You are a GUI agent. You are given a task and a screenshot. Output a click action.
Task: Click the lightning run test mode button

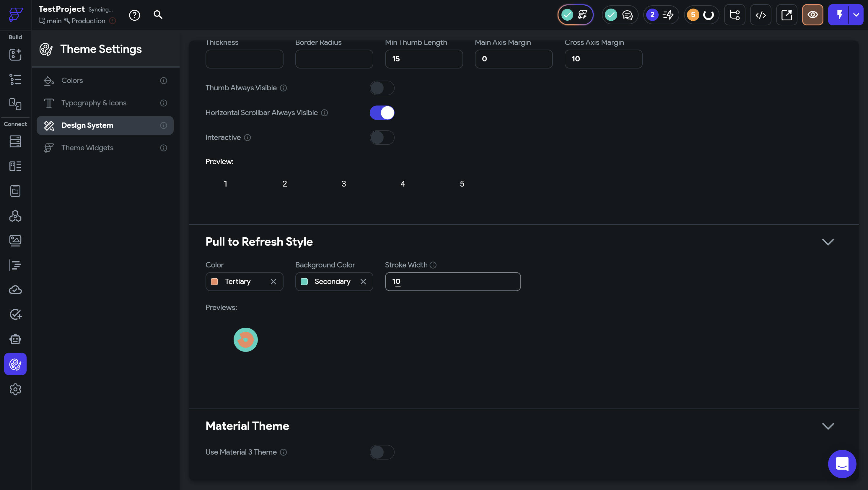[x=839, y=15]
